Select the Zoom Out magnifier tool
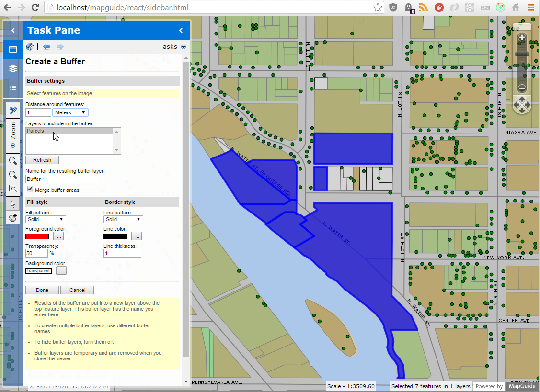 [x=13, y=174]
